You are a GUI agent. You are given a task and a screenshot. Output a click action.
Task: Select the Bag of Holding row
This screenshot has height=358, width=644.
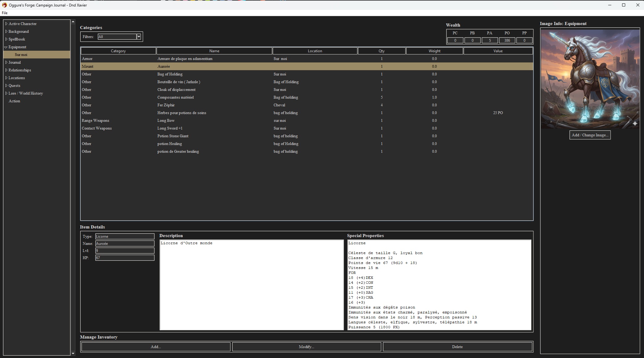(170, 74)
